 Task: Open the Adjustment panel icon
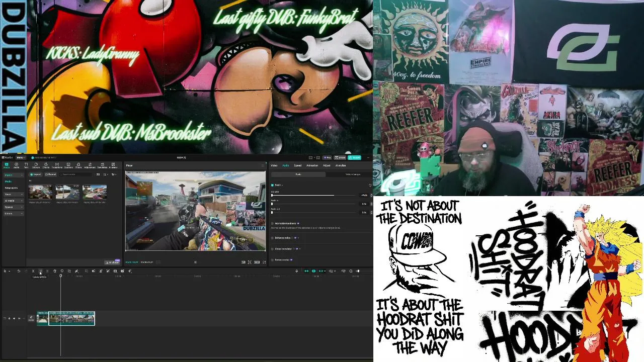(x=90, y=165)
